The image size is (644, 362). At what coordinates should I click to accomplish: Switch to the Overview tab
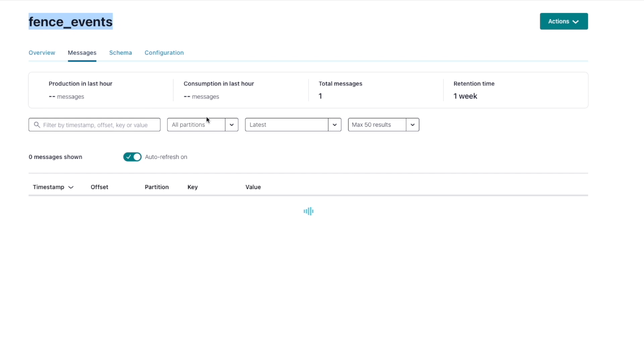[x=42, y=53]
